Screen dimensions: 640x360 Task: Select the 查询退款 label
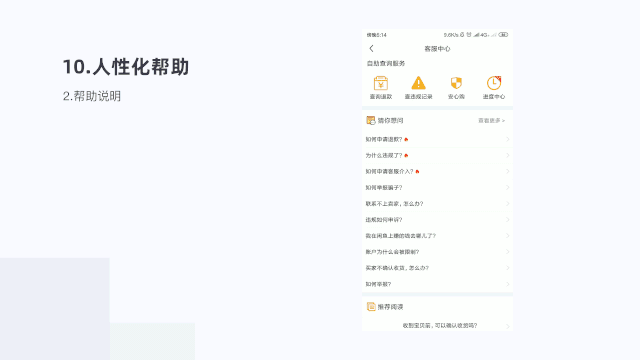(x=381, y=97)
